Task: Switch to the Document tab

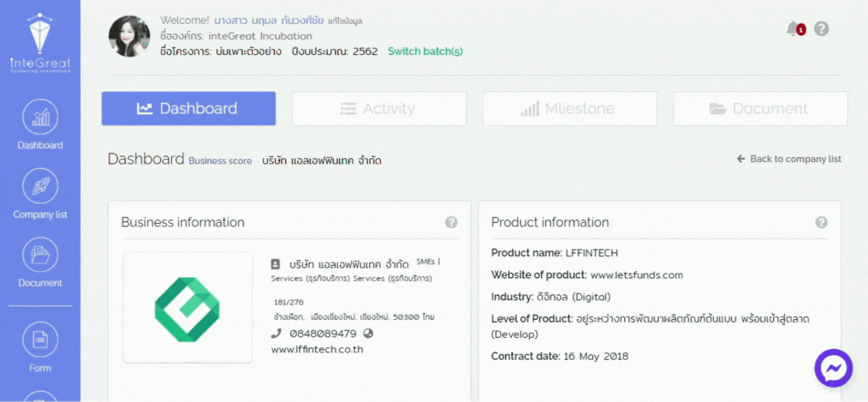Action: (760, 108)
